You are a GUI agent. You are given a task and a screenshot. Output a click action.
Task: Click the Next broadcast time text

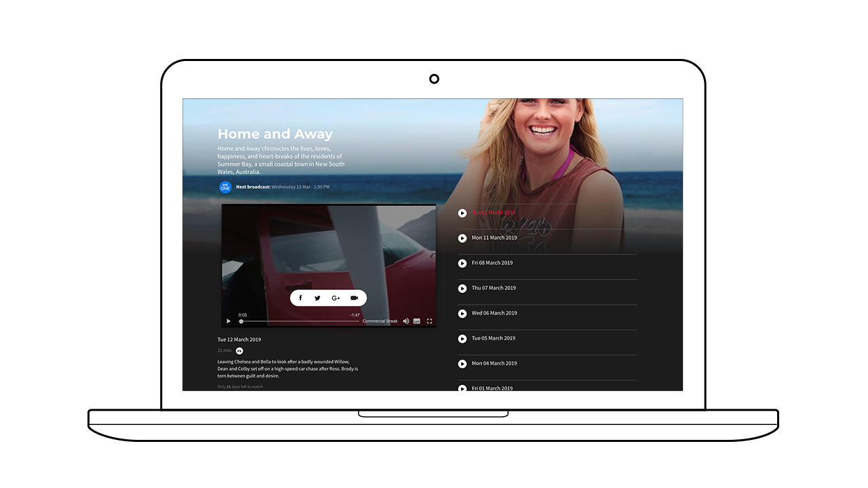283,187
